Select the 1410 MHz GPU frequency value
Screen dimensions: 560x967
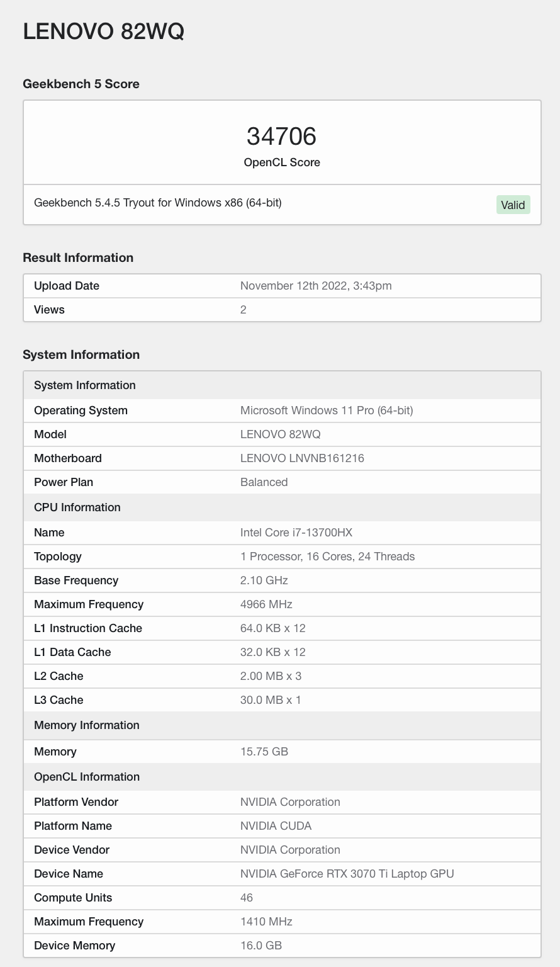point(266,922)
